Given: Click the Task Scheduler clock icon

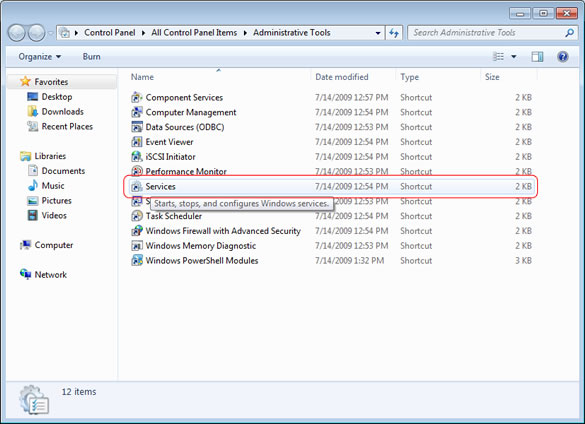Looking at the screenshot, I should pos(137,216).
